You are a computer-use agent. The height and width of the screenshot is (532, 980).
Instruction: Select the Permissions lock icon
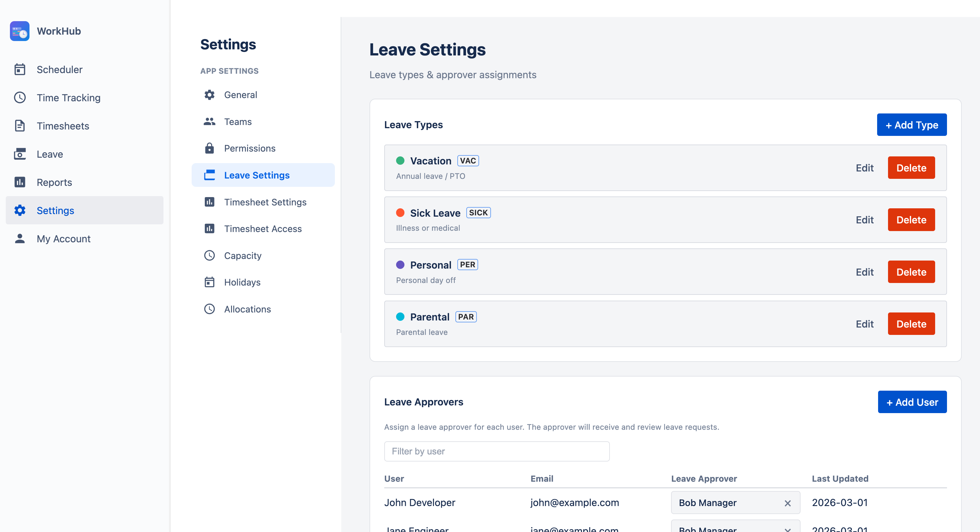[x=210, y=148]
